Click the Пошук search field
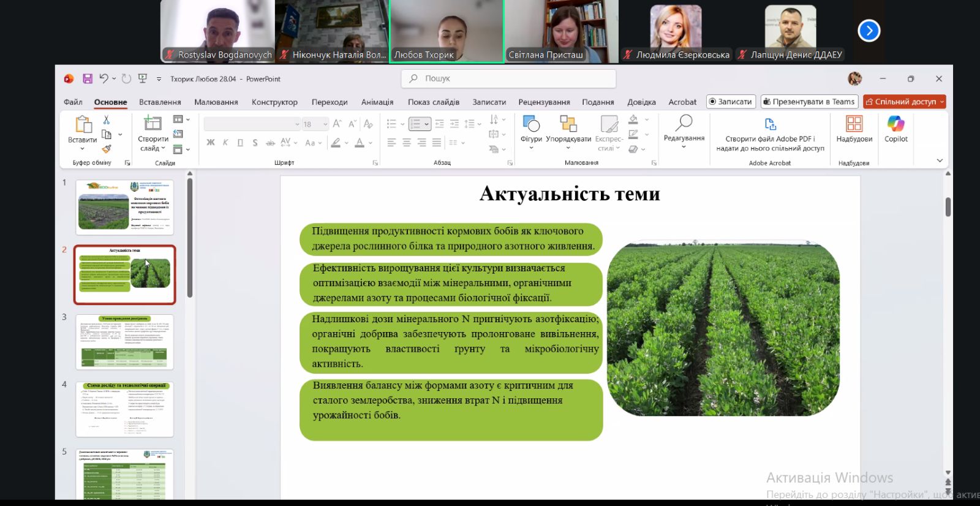Viewport: 980px width, 506px height. (508, 78)
